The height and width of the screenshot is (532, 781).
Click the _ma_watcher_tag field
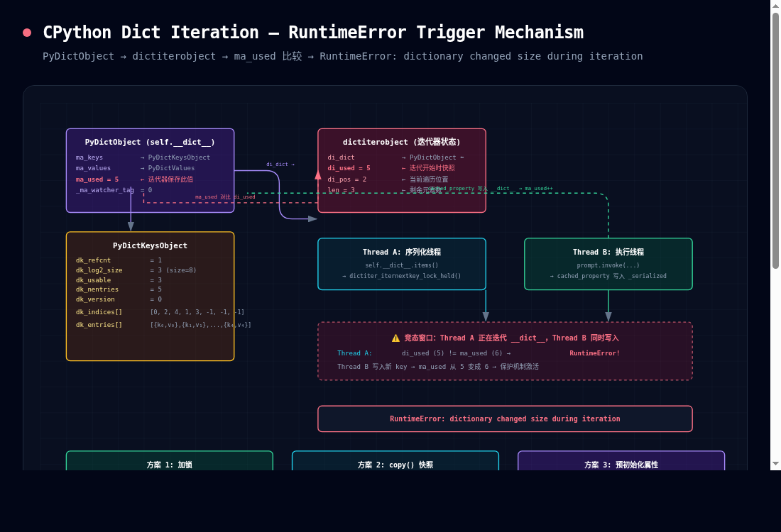point(104,190)
